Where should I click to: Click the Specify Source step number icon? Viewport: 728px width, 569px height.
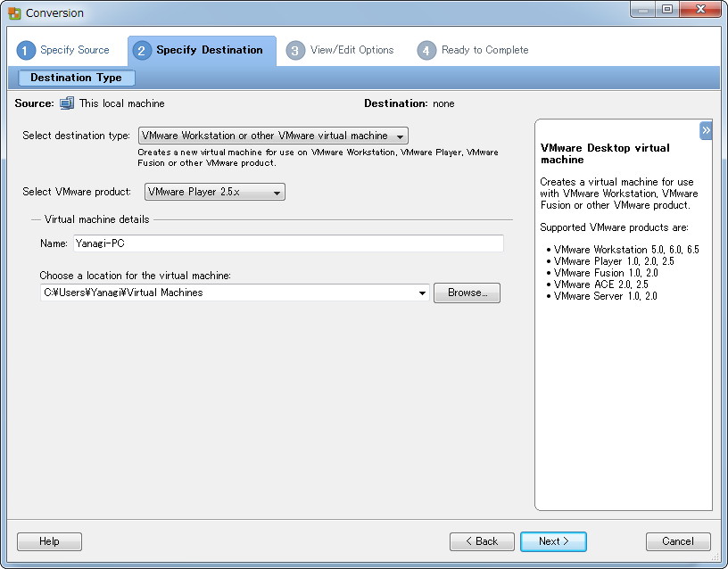click(x=24, y=51)
